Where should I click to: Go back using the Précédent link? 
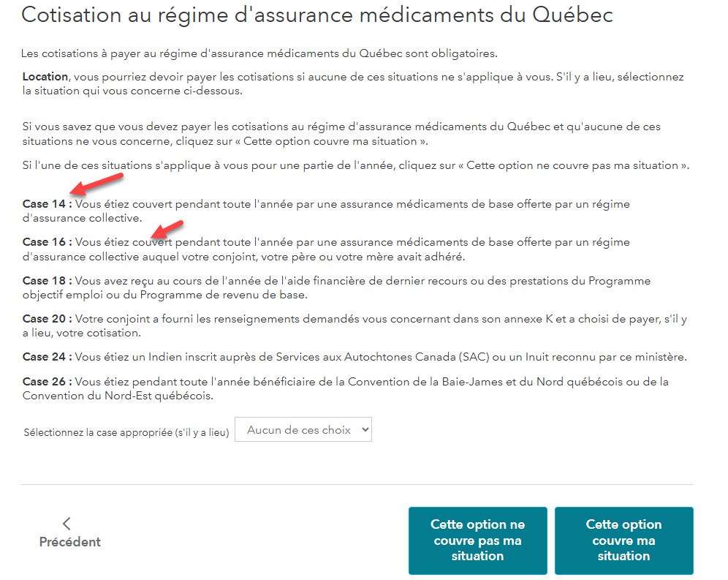click(69, 542)
